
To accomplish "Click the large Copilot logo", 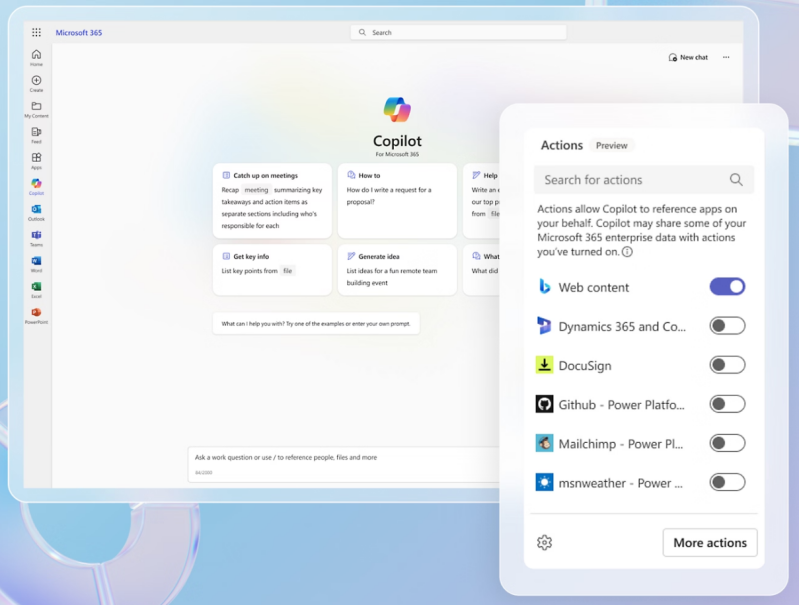I will [x=397, y=109].
